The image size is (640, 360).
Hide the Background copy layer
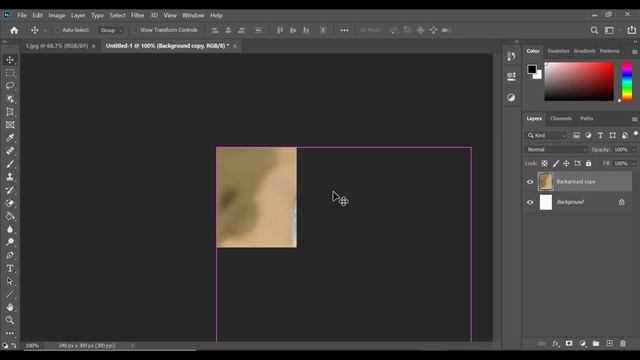530,182
